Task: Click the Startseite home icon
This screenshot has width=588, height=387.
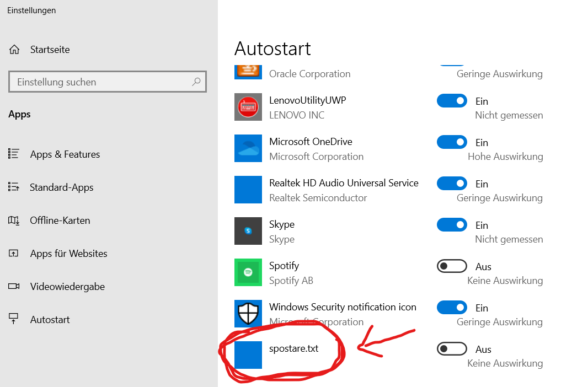Action: click(x=14, y=50)
